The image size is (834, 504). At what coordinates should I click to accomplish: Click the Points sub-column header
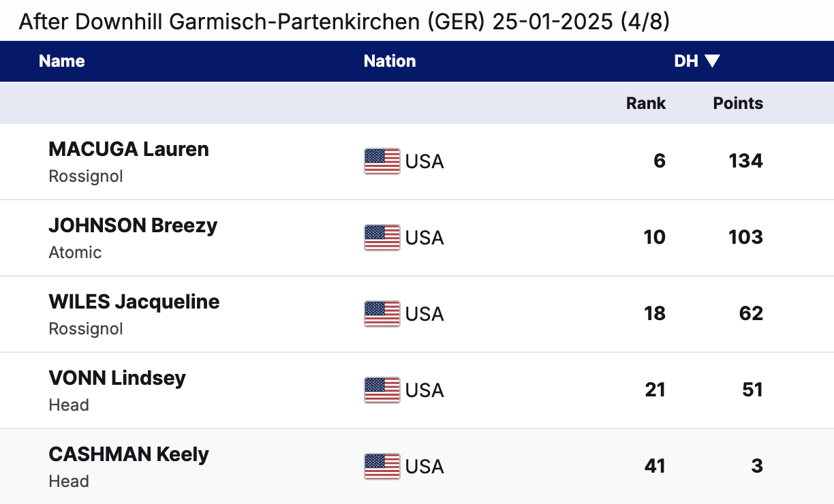738,104
